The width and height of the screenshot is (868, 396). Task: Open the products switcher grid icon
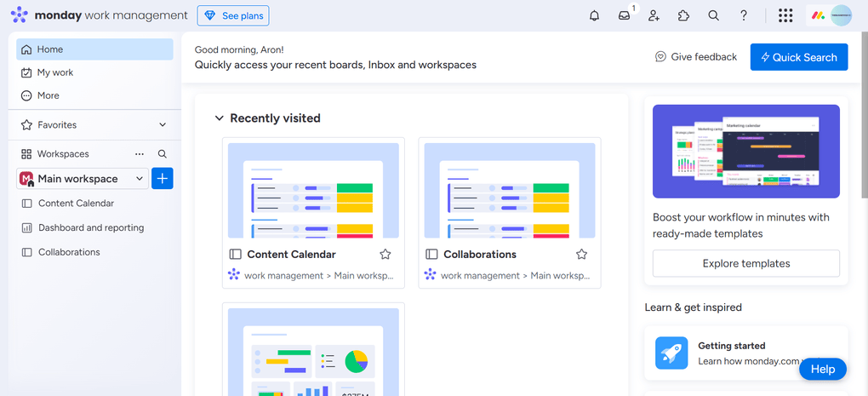coord(785,15)
